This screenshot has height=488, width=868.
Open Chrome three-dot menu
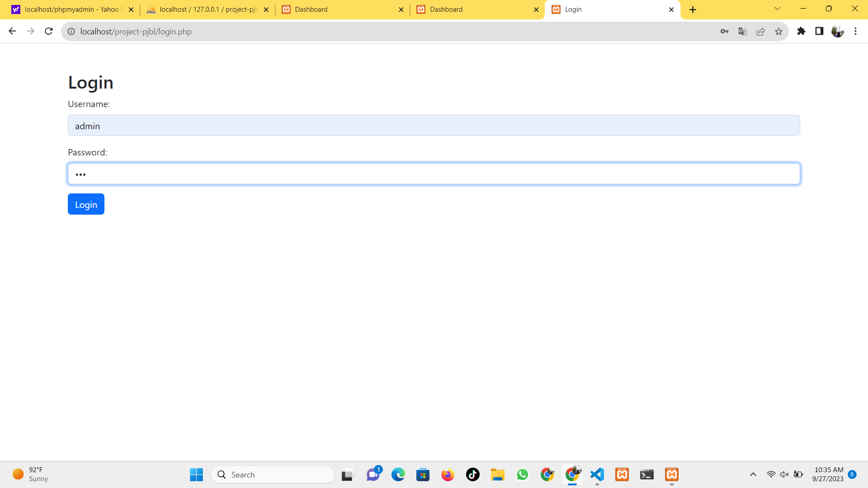tap(855, 31)
